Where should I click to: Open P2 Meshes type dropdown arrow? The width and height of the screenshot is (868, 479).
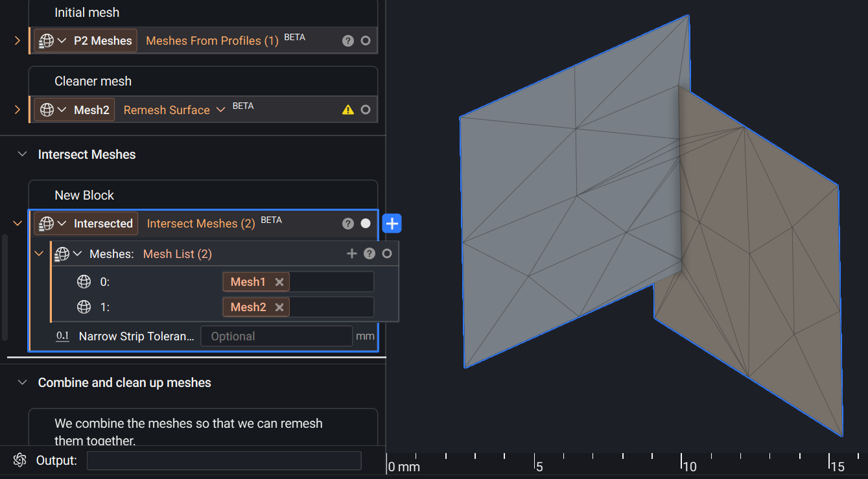62,41
